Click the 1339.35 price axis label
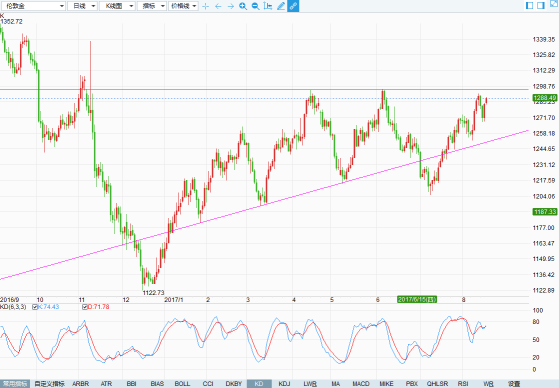This screenshot has width=559, height=388. (544, 40)
